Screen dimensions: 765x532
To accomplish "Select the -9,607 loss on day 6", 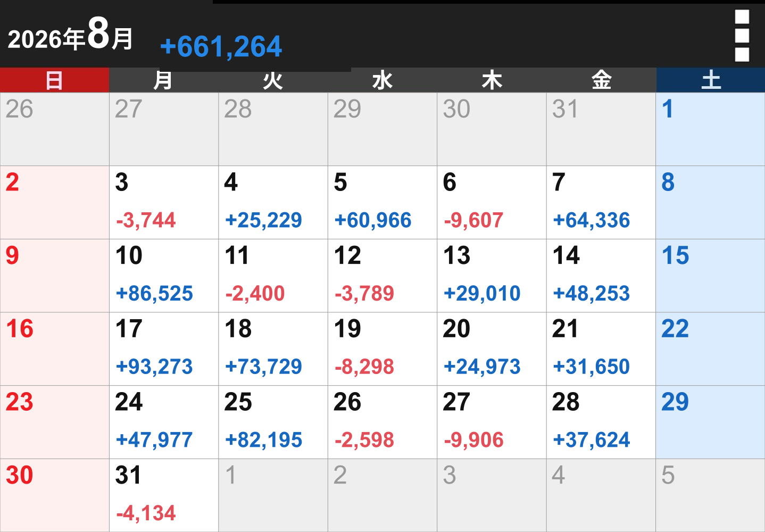I will pos(473,220).
